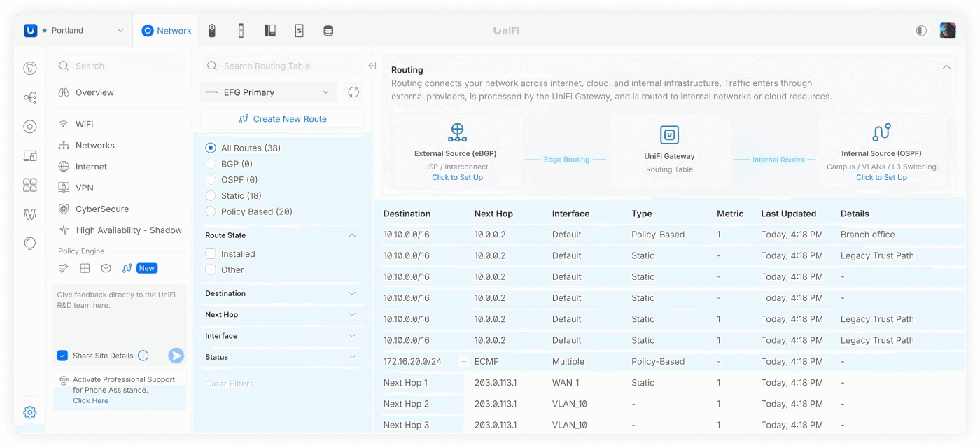
Task: Collapse the Routing info panel chevron
Action: (x=946, y=67)
